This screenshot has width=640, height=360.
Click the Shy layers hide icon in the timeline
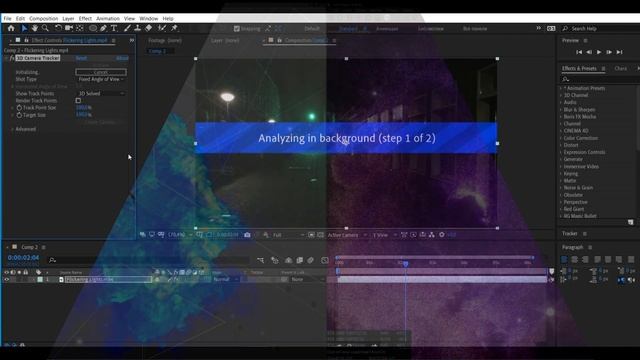[x=289, y=260]
